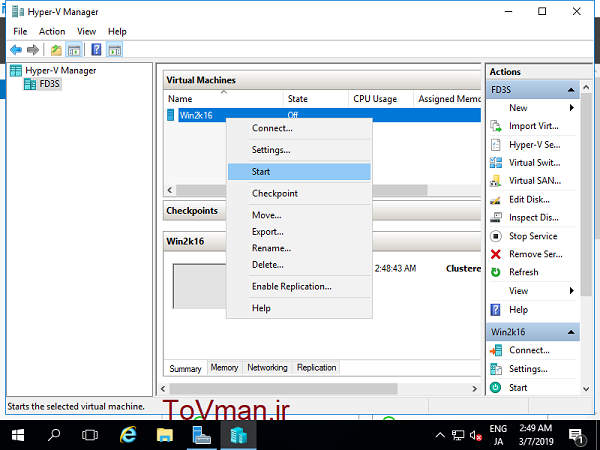Open Task View on the taskbar
The image size is (600, 450).
90,435
